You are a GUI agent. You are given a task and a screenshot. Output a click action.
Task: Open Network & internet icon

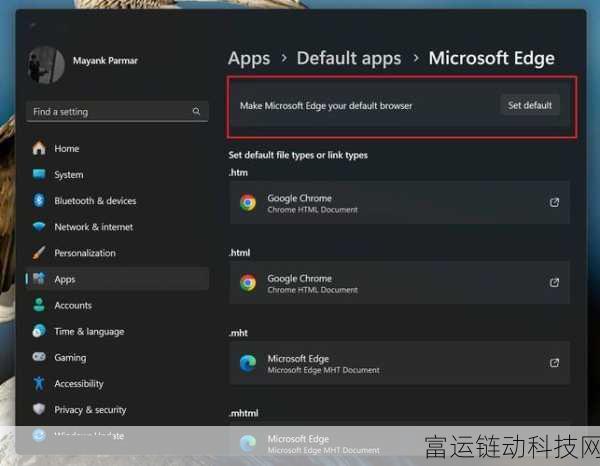click(39, 226)
